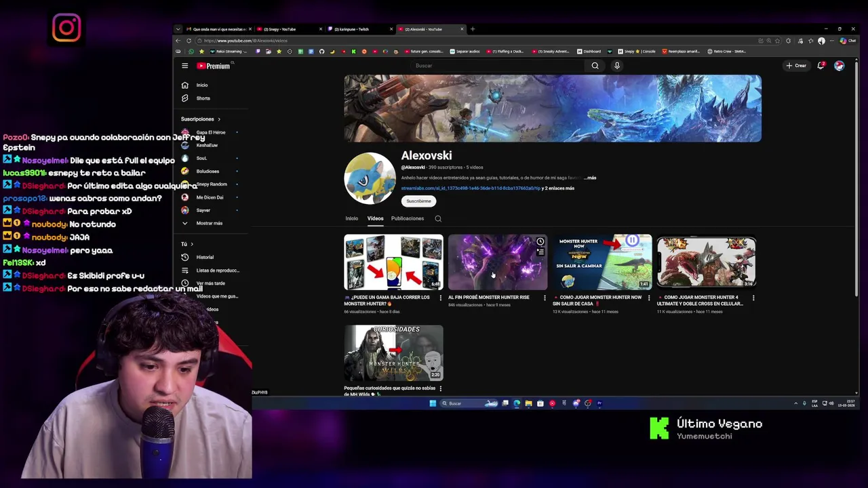Click the favorite star in address bar
The image size is (868, 488).
click(778, 41)
